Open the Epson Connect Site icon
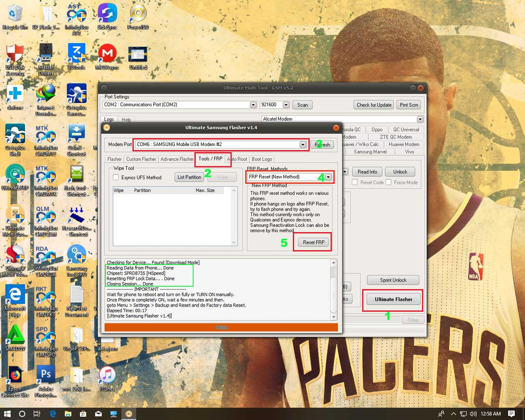The width and height of the screenshot is (525, 420). [15, 381]
